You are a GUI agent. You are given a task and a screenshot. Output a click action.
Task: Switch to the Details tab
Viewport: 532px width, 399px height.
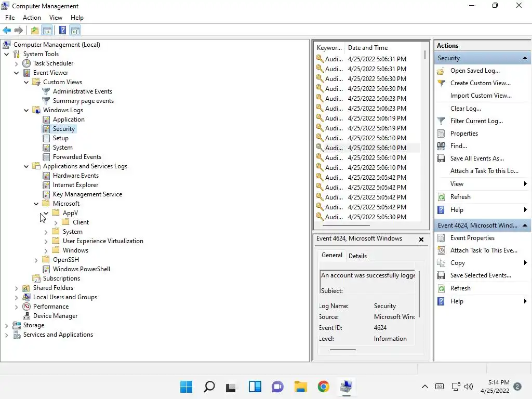tap(357, 256)
